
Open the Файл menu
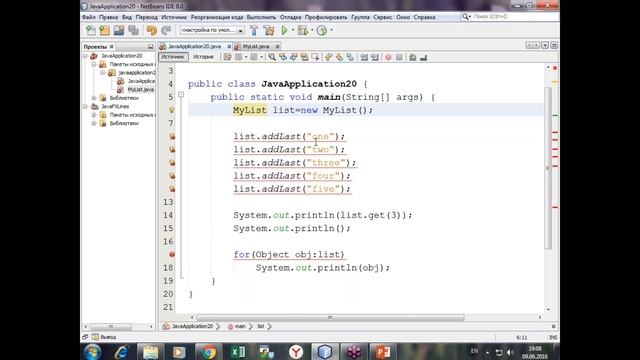point(89,17)
